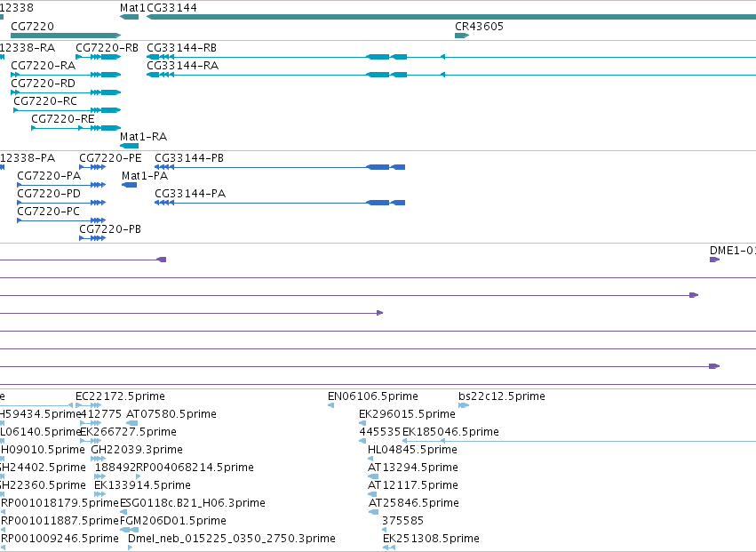
Task: Open the Mat1-RA transcript
Action: [x=144, y=137]
